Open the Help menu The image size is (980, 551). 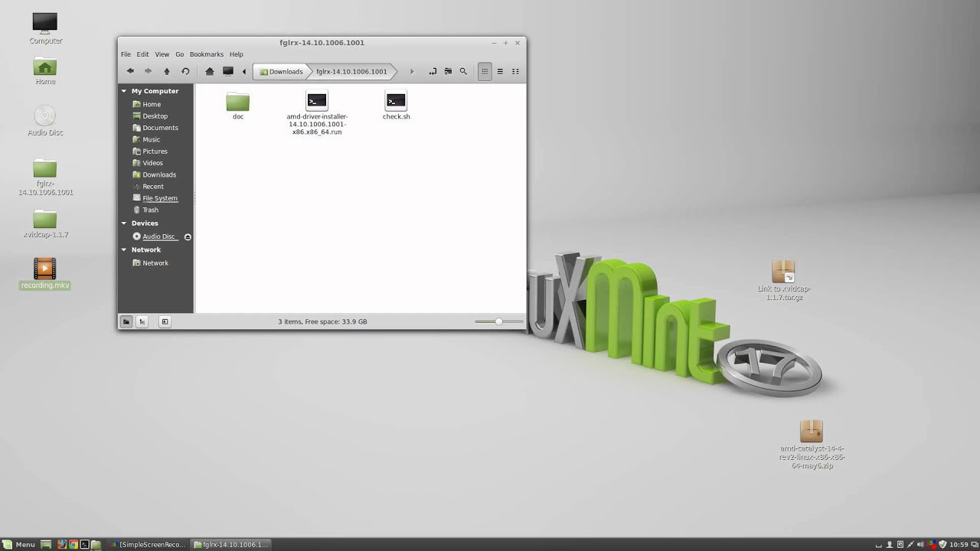click(237, 54)
